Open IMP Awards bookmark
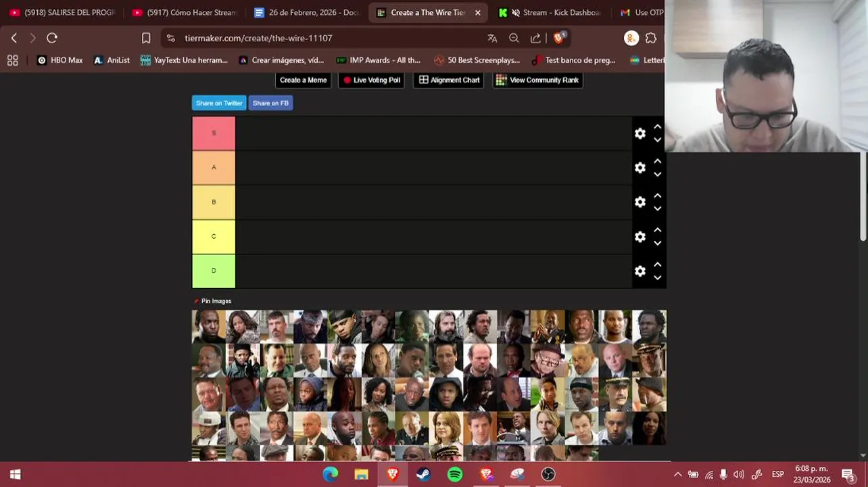Image resolution: width=868 pixels, height=487 pixels. click(379, 60)
